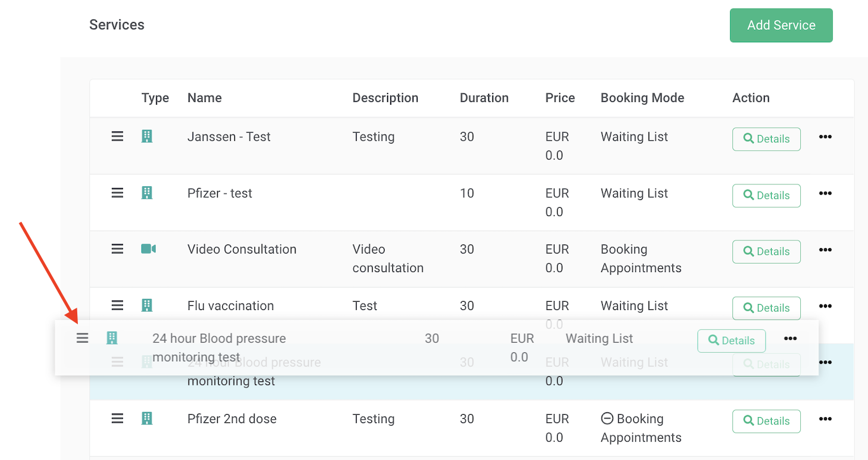
Task: Open the more options menu for Flu vaccination
Action: coord(825,306)
